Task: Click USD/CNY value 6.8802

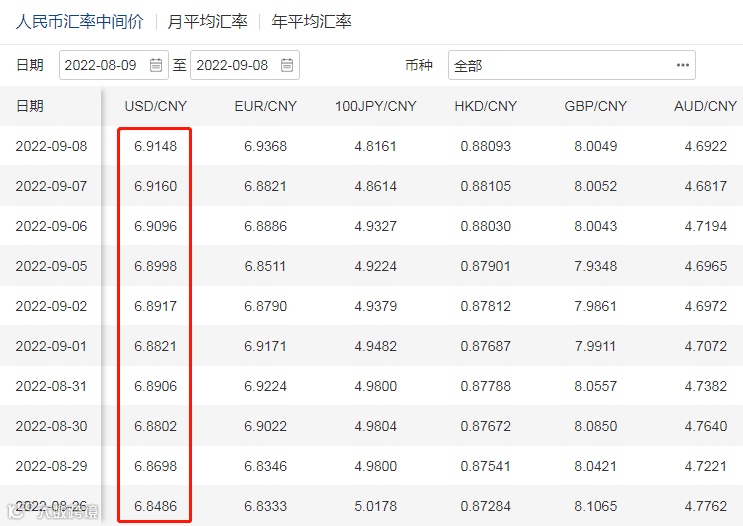Action: (155, 426)
